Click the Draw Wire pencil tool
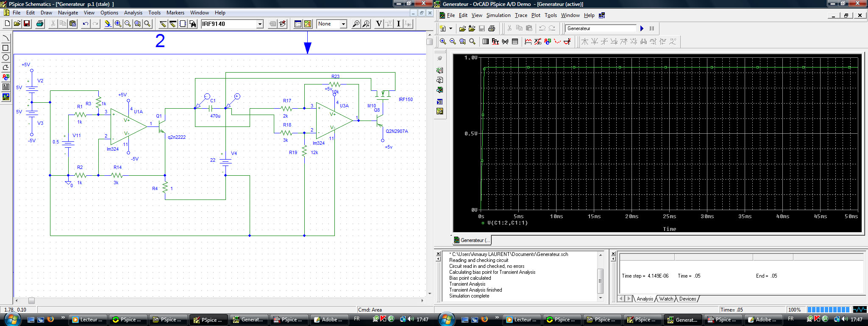 [163, 24]
